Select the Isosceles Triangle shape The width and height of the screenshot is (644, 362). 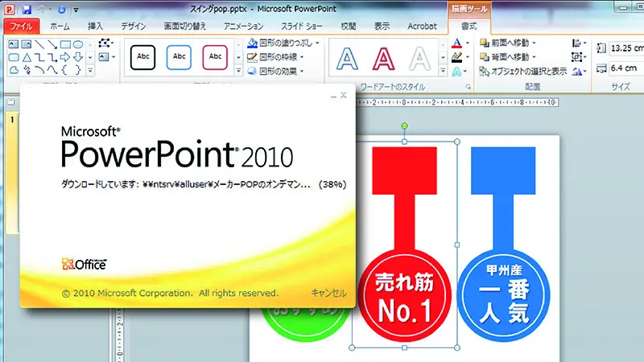click(27, 57)
